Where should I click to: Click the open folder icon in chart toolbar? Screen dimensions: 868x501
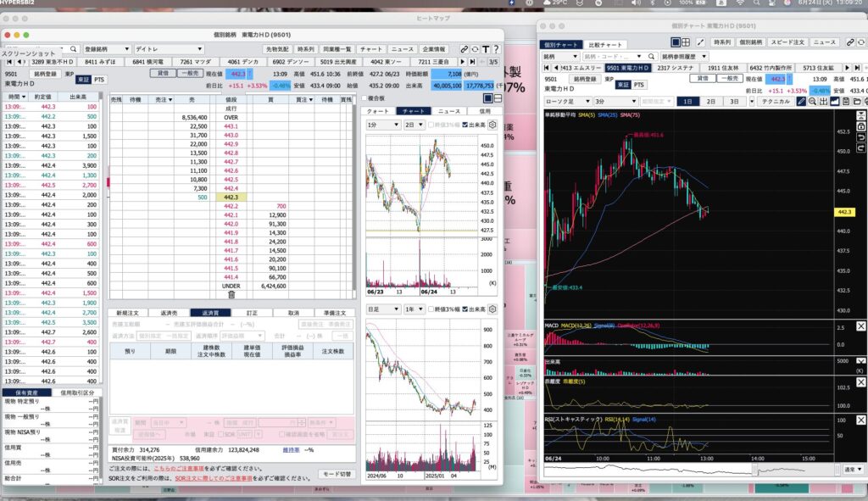(x=857, y=102)
